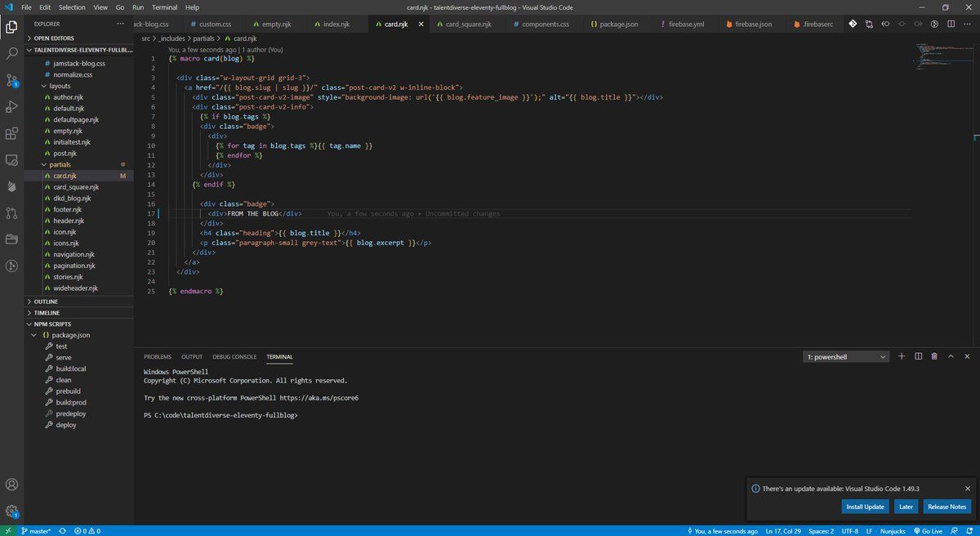
Task: Click the Release Notes button
Action: coord(947,507)
